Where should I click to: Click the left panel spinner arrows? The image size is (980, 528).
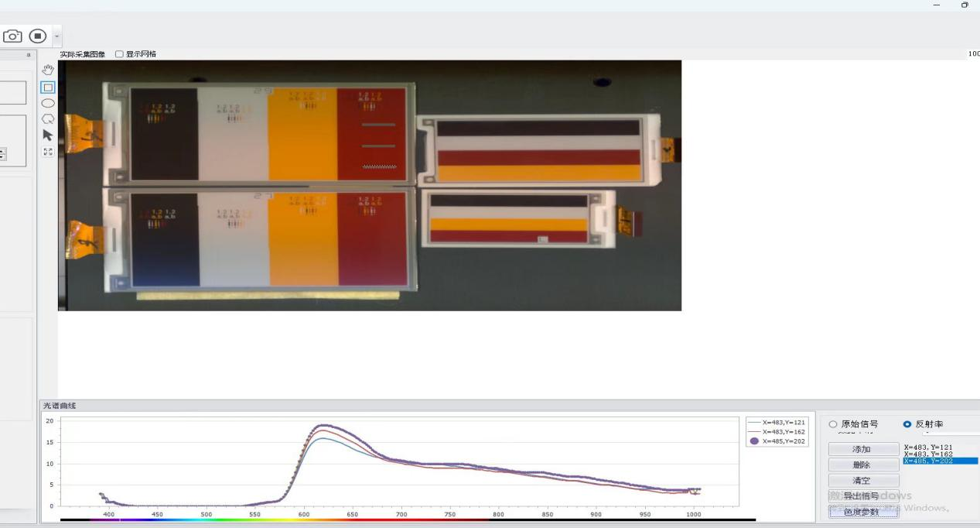click(2, 154)
